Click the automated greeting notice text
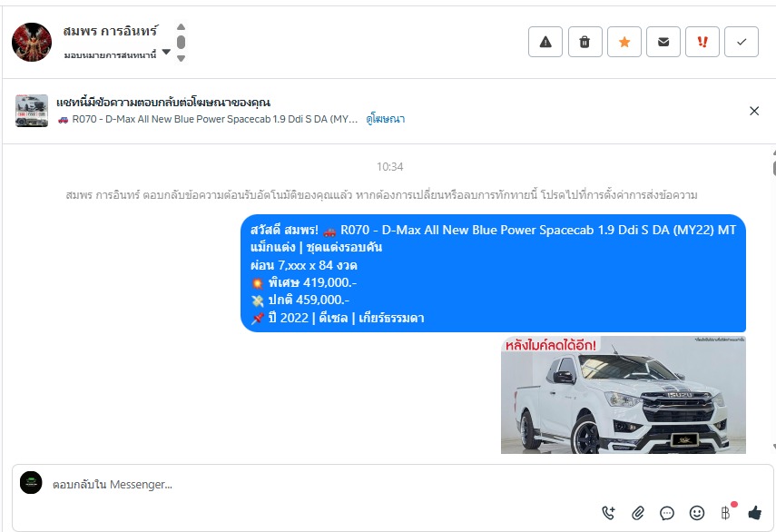This screenshot has height=532, width=776. (381, 195)
